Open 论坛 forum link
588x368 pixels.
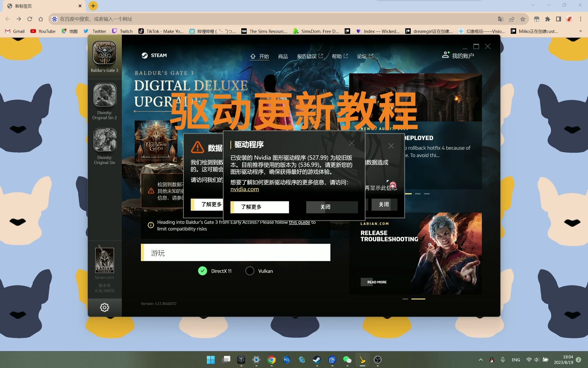pos(365,56)
